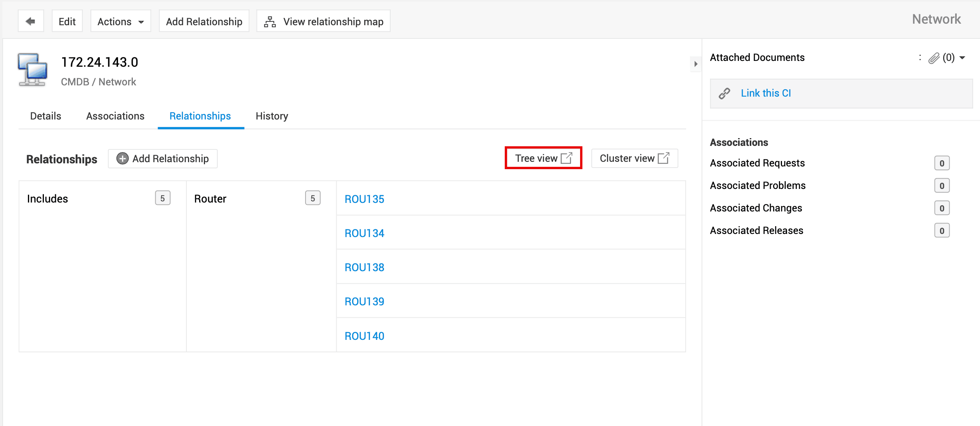The height and width of the screenshot is (426, 980).
Task: Open the ROU140 router link
Action: click(364, 336)
